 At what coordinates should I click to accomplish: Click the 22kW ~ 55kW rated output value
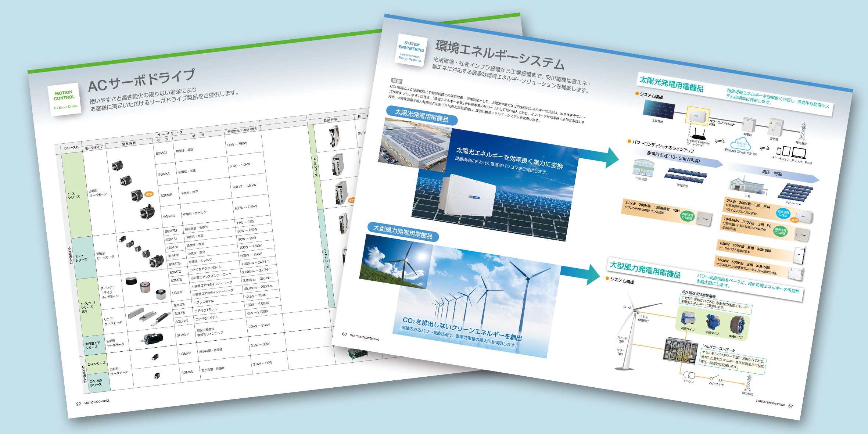coord(259,326)
